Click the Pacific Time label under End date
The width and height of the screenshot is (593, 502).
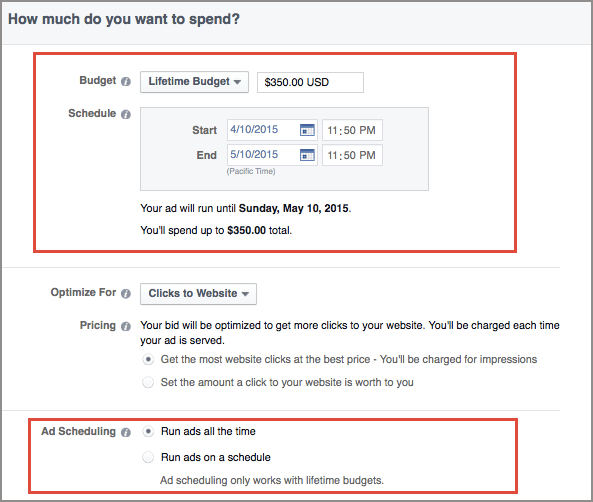[251, 171]
